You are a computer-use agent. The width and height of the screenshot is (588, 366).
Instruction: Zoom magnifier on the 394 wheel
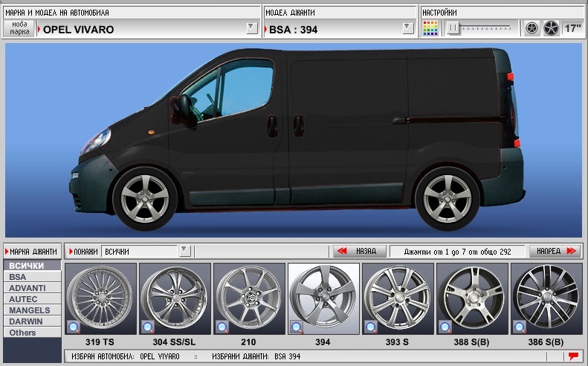pos(297,327)
